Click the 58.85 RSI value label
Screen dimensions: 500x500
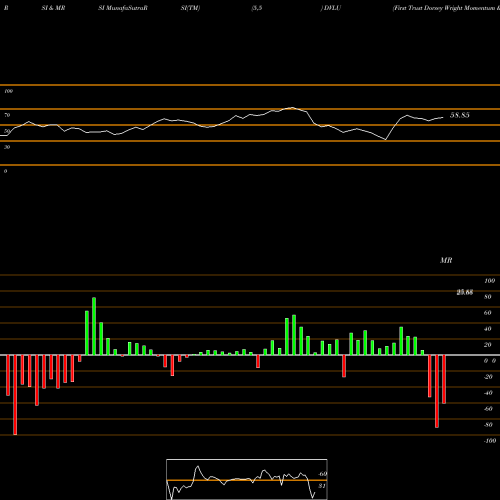[x=460, y=115]
